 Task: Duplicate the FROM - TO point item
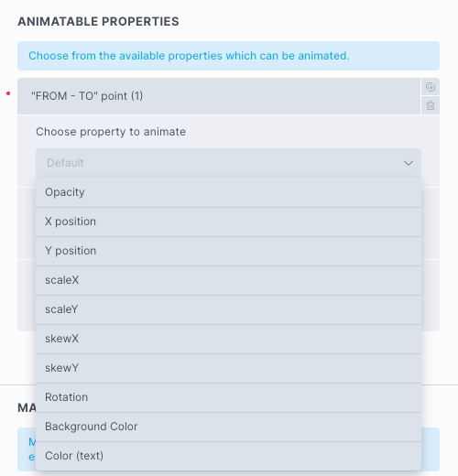(x=431, y=87)
